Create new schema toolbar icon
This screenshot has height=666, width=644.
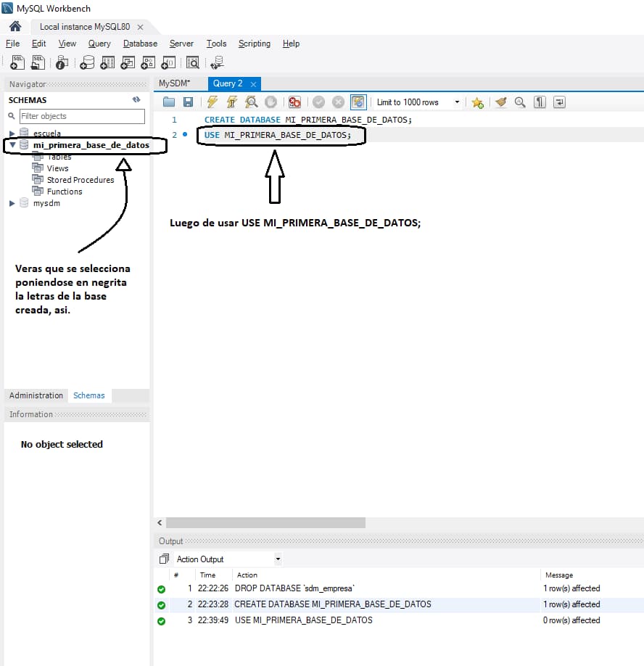87,62
